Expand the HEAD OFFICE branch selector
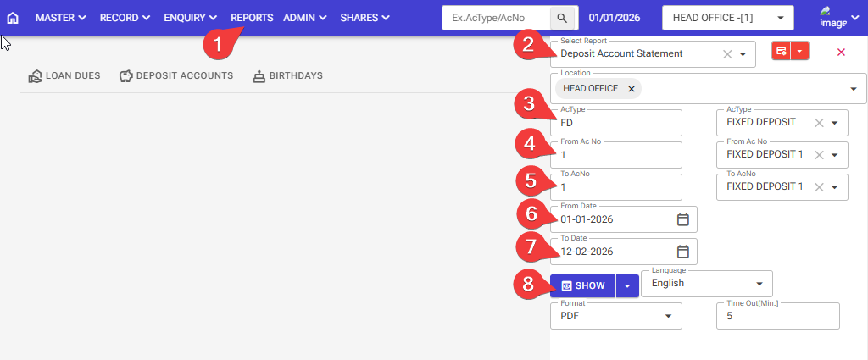The image size is (868, 360). pos(727,17)
